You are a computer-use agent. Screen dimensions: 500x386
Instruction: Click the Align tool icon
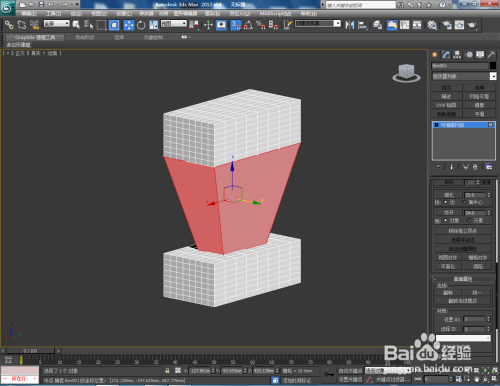pos(362,25)
